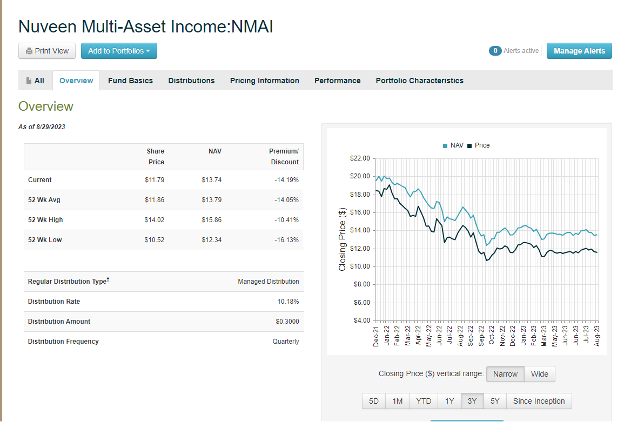This screenshot has width=624, height=422.
Task: Open the Distributions tab
Action: 191,80
